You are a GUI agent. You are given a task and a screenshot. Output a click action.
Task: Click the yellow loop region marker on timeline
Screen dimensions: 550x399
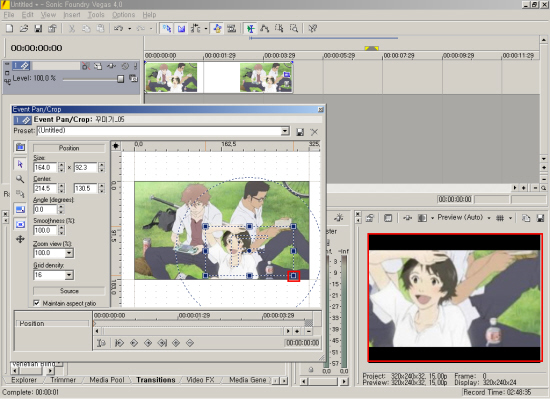[x=371, y=48]
